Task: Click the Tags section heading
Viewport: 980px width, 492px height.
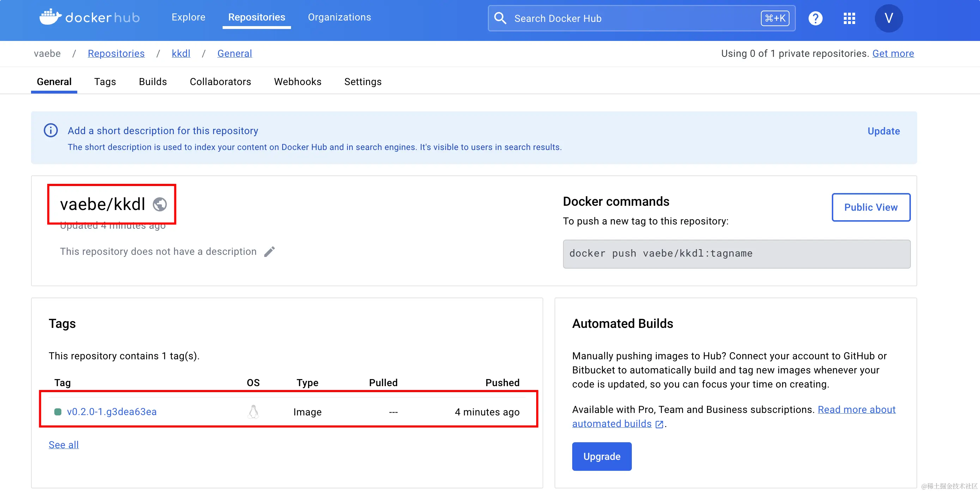Action: click(x=62, y=323)
